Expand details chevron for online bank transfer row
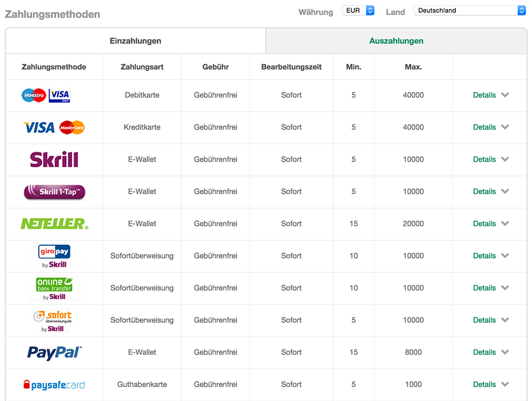The image size is (532, 401). pyautogui.click(x=505, y=288)
